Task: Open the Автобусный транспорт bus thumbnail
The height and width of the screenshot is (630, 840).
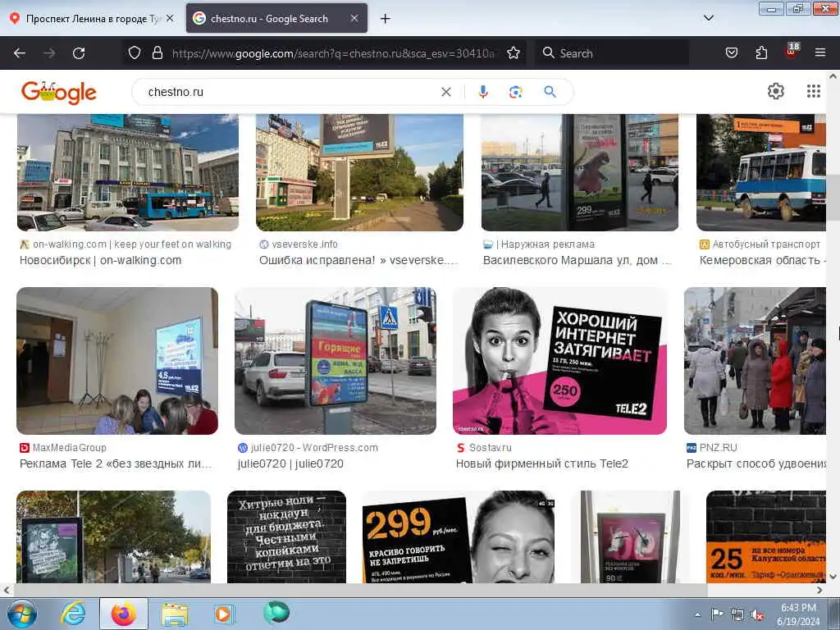Action: coord(760,172)
